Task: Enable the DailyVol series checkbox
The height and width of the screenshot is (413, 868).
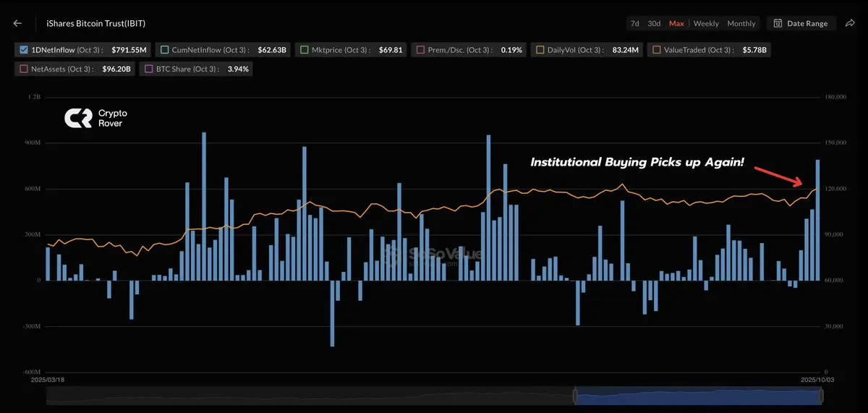Action: [540, 50]
